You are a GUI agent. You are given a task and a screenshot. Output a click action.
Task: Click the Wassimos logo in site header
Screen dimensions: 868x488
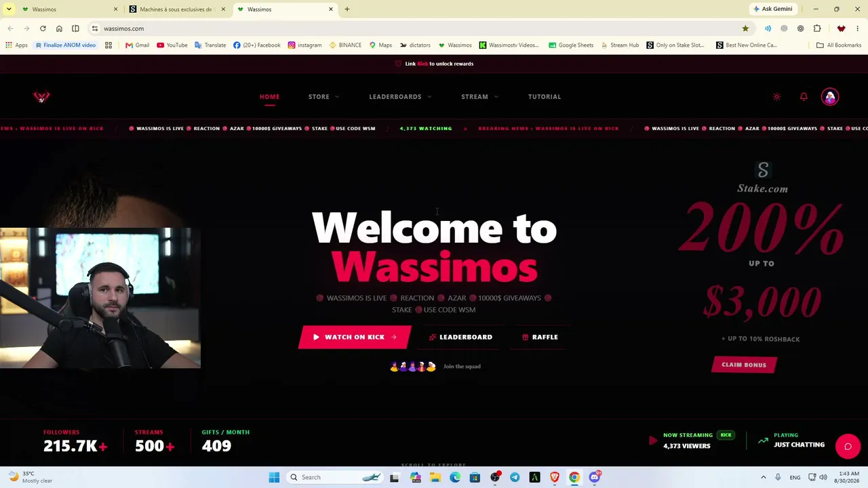(x=41, y=97)
